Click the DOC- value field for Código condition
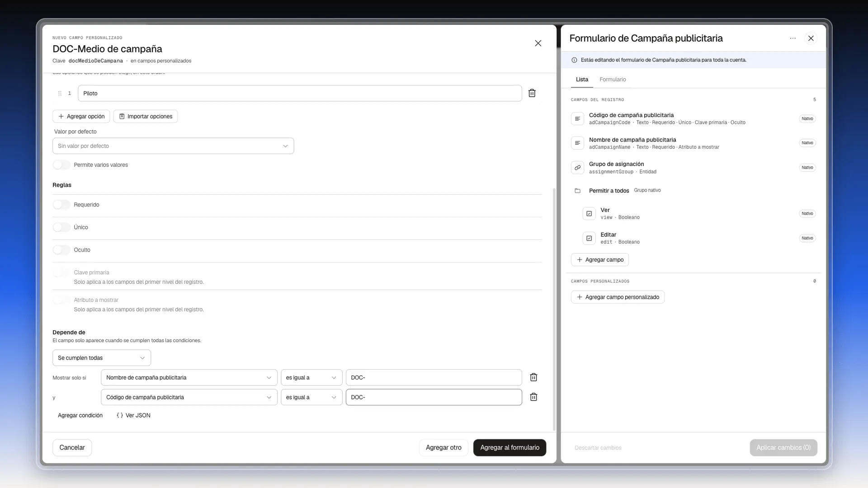This screenshot has width=868, height=488. point(434,398)
